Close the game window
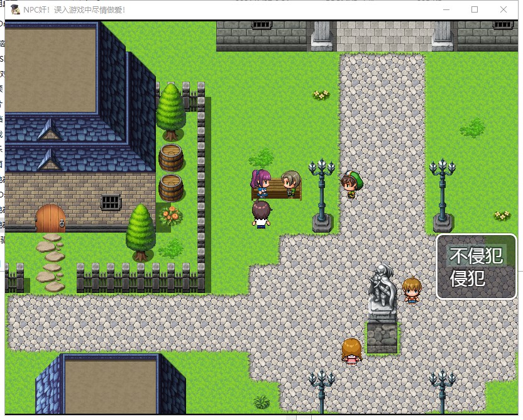Screen dimensions: 523x420 504,10
